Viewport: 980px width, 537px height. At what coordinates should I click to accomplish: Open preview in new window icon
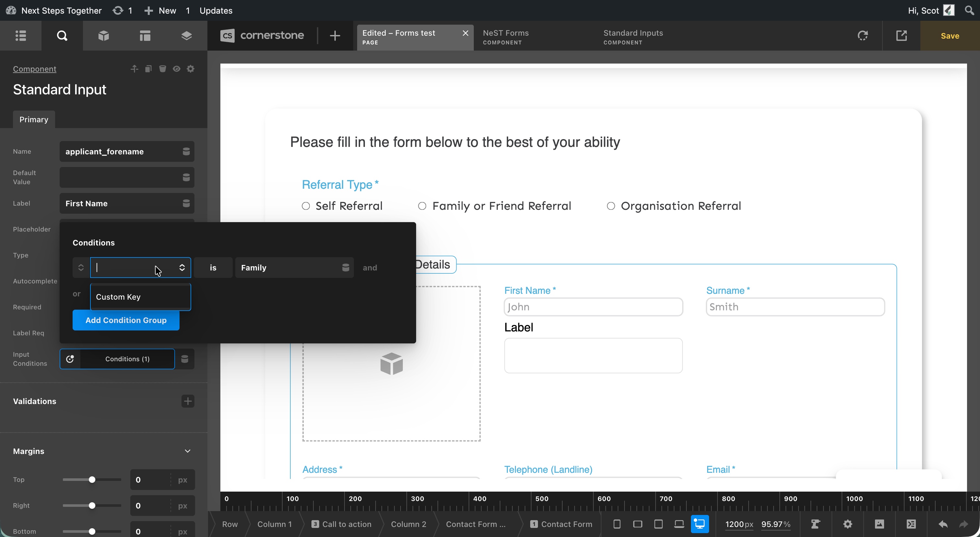click(x=901, y=36)
